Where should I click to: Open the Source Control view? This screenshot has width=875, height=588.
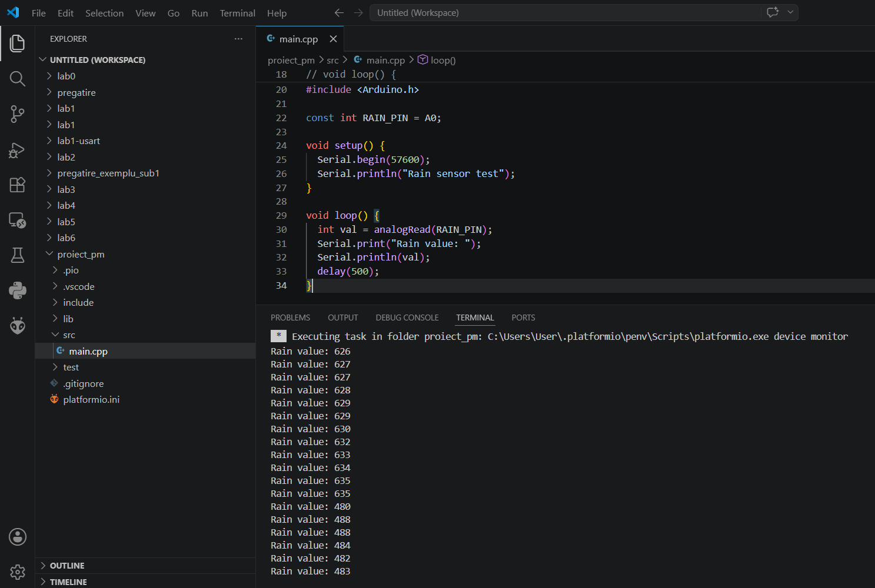pyautogui.click(x=18, y=114)
